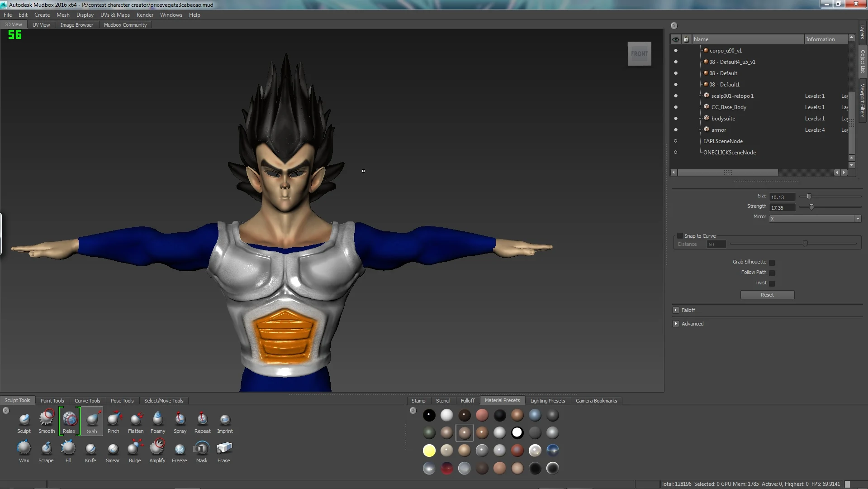Select the Fill brush tool
This screenshot has height=489, width=868.
click(x=68, y=451)
